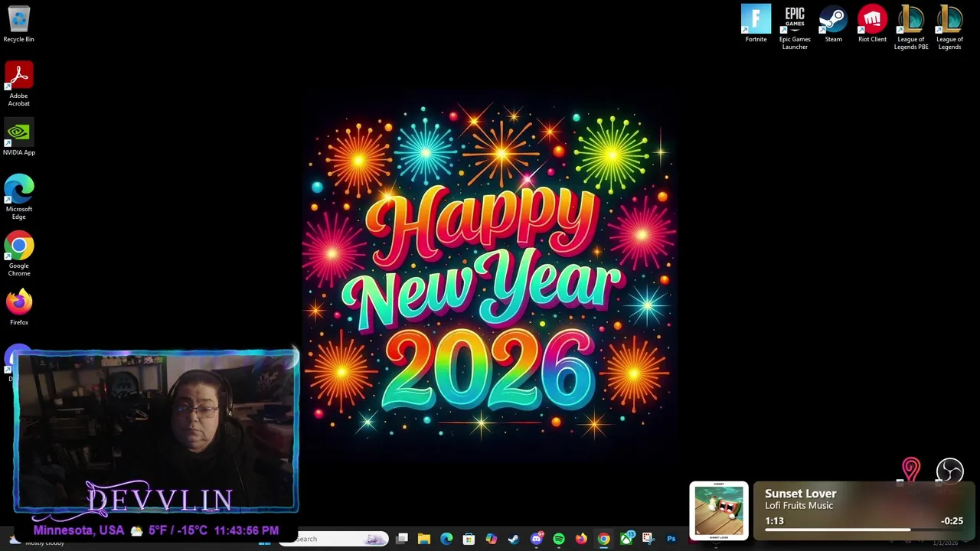Click the DEVVLIN webcam overlay
Image resolution: width=980 pixels, height=551 pixels.
156,432
